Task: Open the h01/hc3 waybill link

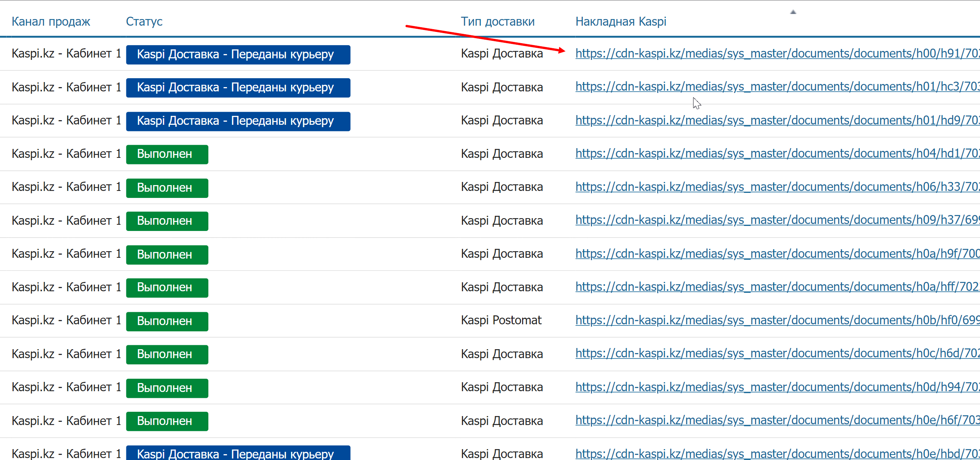Action: 777,86
